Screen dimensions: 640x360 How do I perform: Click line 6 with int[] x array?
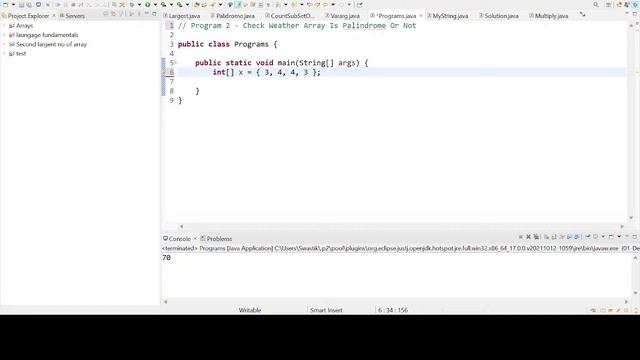point(402,72)
